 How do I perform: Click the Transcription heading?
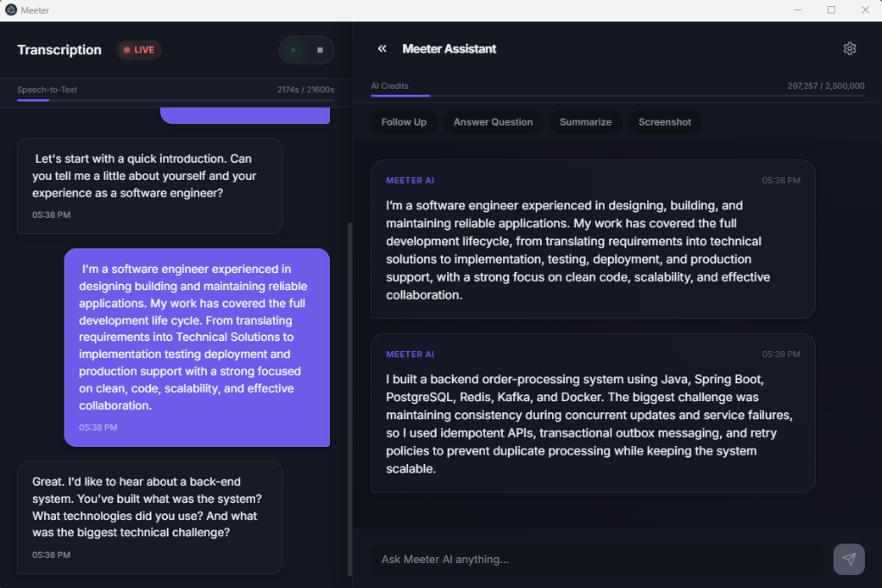59,50
